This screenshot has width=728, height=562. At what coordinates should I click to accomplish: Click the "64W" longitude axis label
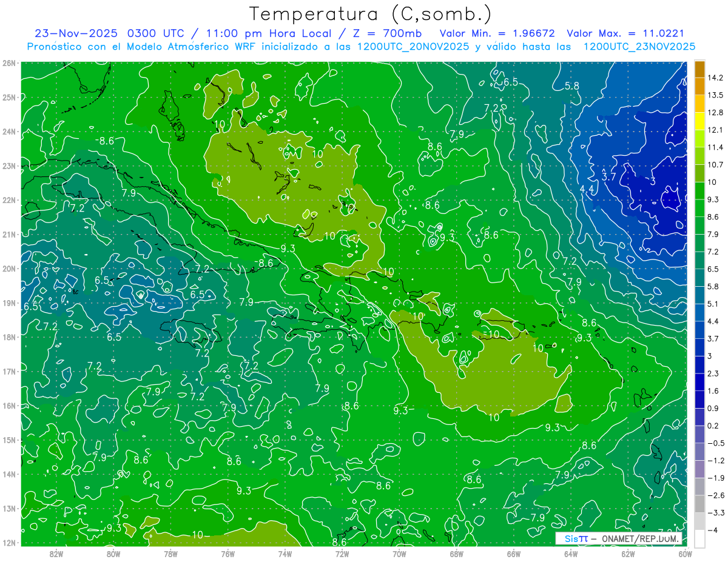(x=570, y=554)
